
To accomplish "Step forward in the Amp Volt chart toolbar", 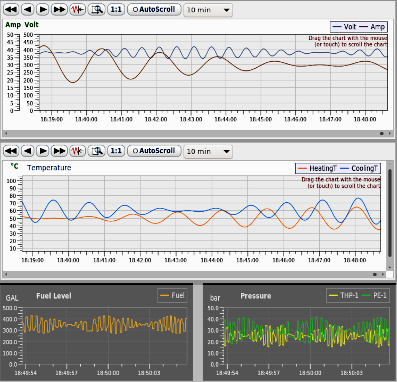I will (x=43, y=9).
